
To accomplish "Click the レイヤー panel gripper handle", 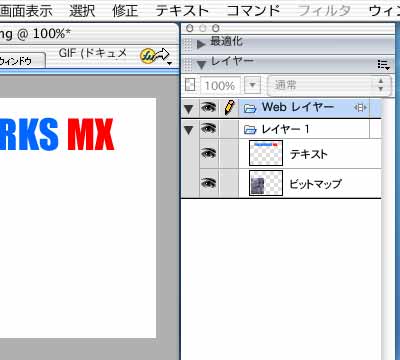I will (x=189, y=64).
